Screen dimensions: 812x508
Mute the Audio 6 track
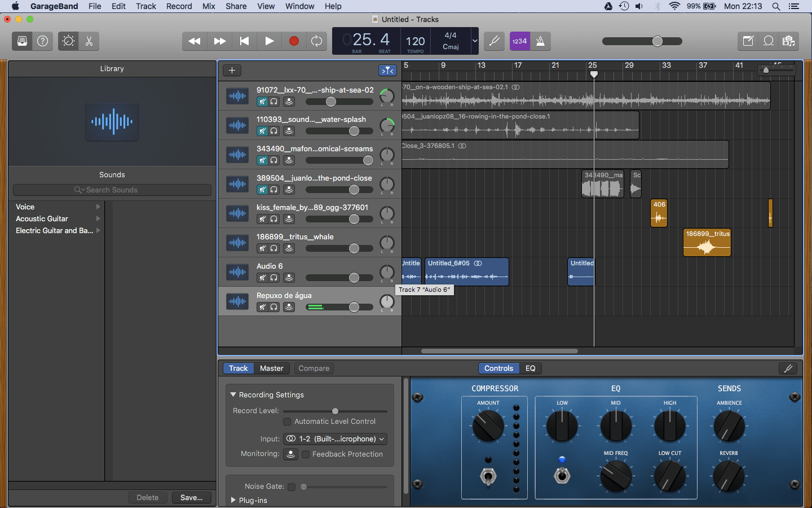point(262,278)
